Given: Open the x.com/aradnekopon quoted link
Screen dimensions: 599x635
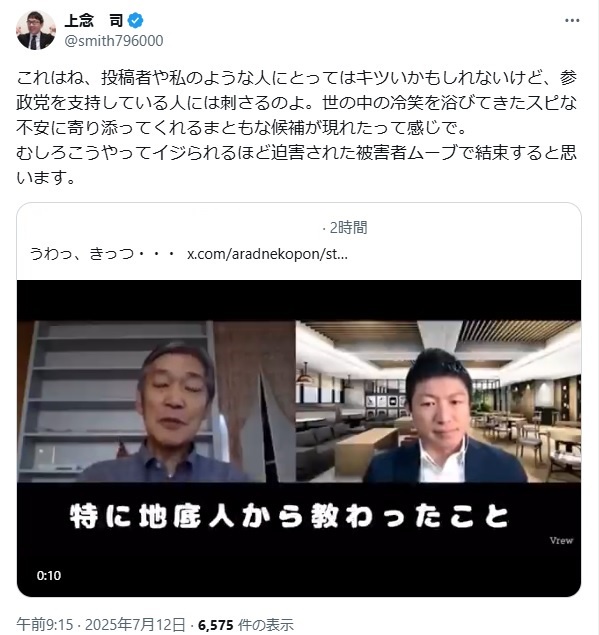Looking at the screenshot, I should 267,254.
